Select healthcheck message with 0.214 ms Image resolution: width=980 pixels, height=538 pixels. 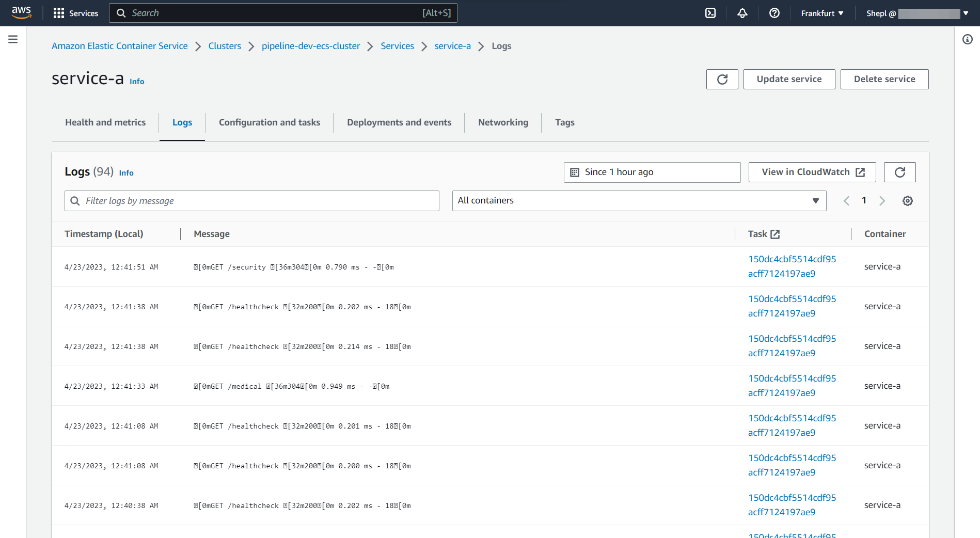pos(302,346)
